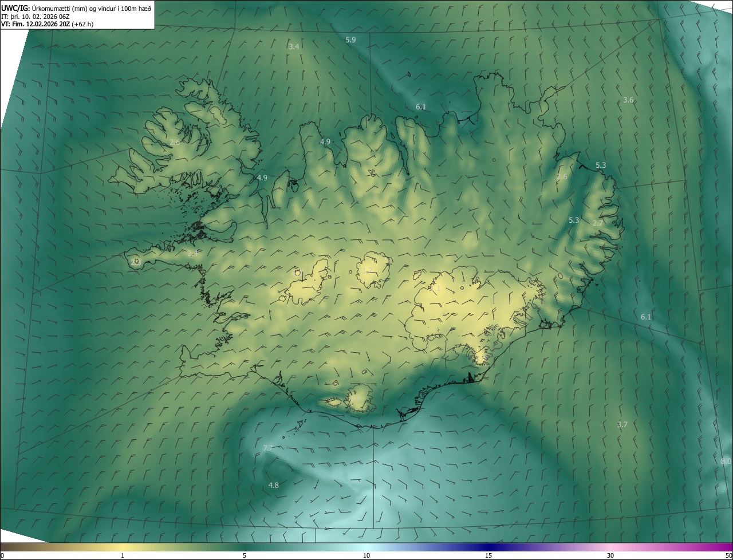This screenshot has height=560, width=733.
Task: Click the 2.6 value label
Action: pyautogui.click(x=562, y=177)
